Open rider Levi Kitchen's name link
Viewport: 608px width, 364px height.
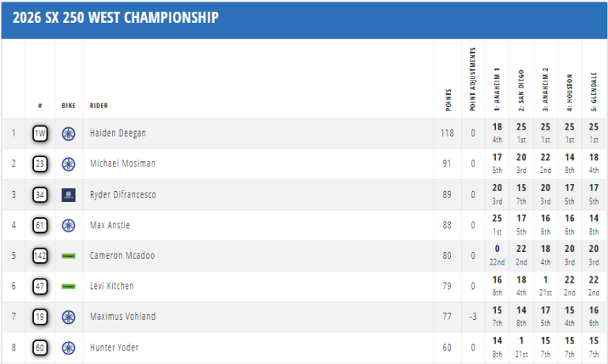(x=111, y=286)
